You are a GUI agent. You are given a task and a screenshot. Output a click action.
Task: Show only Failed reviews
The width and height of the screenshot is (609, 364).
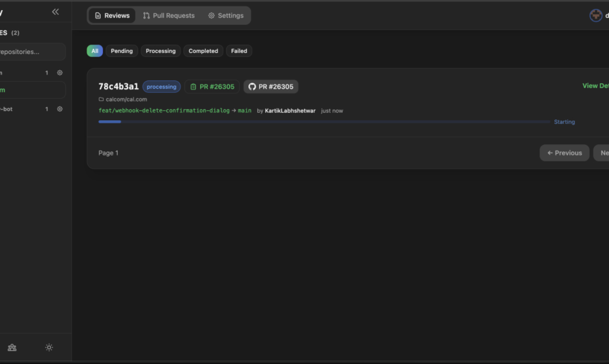pyautogui.click(x=239, y=51)
